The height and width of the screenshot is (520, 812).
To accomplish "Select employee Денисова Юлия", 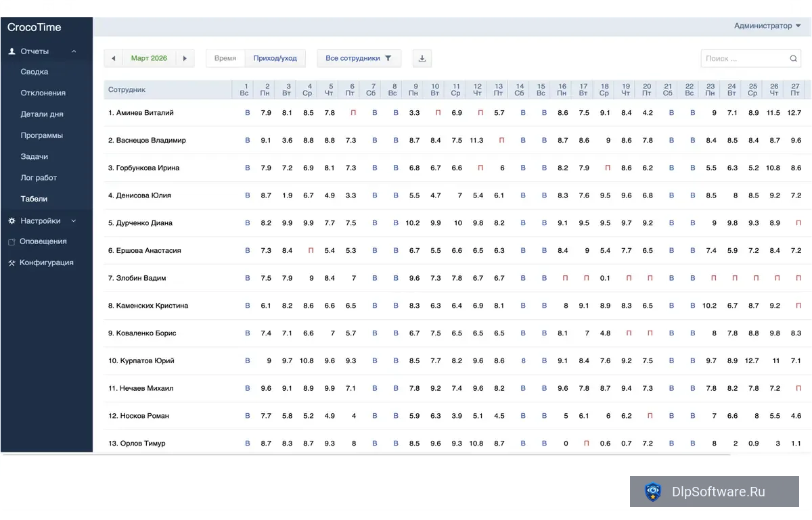I will [140, 195].
